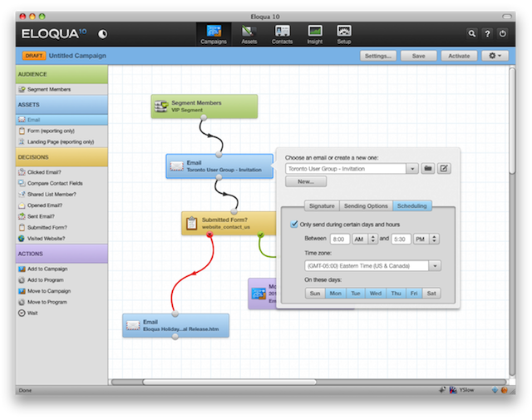Select Move to Program action
Viewport: 532px width, 420px height.
tap(62, 302)
